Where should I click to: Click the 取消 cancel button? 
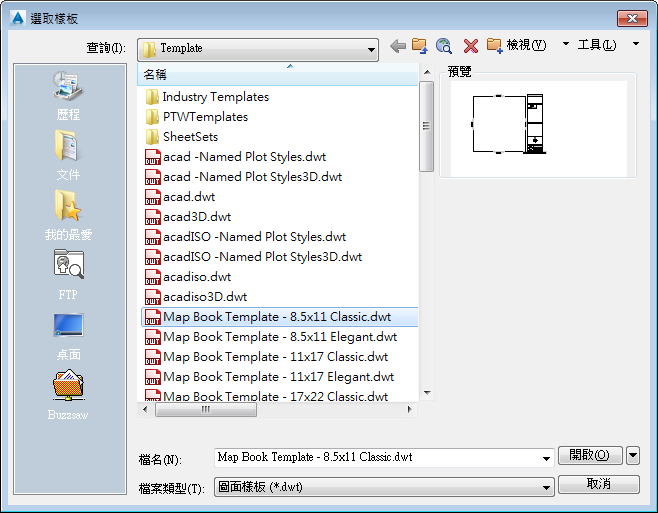(599, 484)
